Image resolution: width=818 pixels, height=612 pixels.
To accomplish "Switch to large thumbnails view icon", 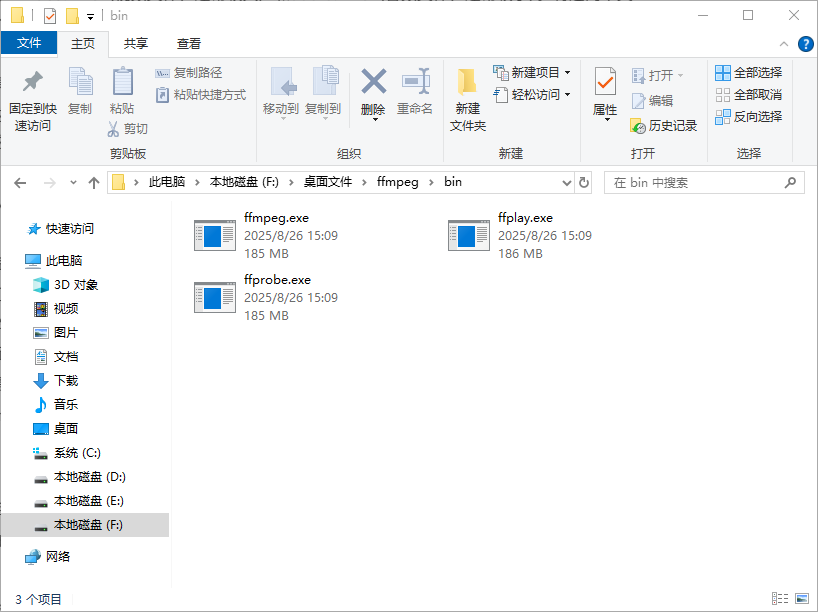I will tap(802, 598).
